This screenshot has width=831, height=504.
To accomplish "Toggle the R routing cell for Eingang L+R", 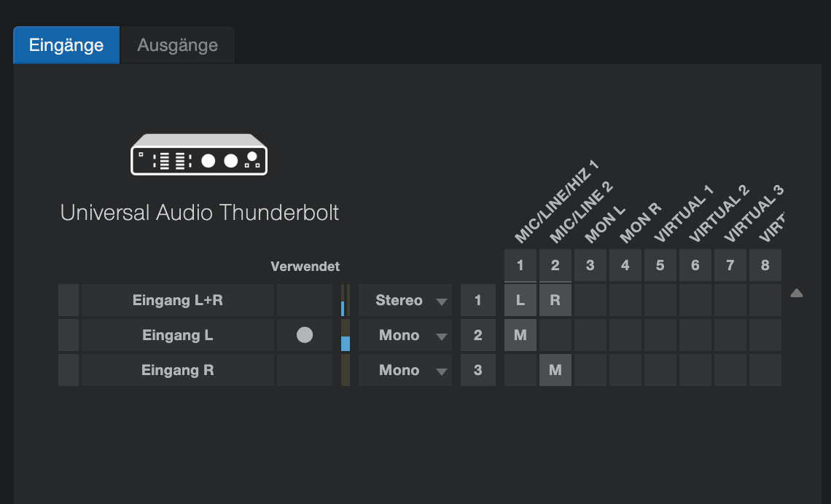I will click(555, 300).
